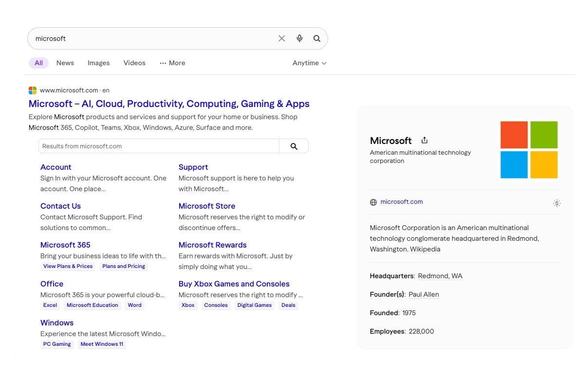The width and height of the screenshot is (588, 376).
Task: Switch to the Videos tab
Action: click(x=134, y=63)
